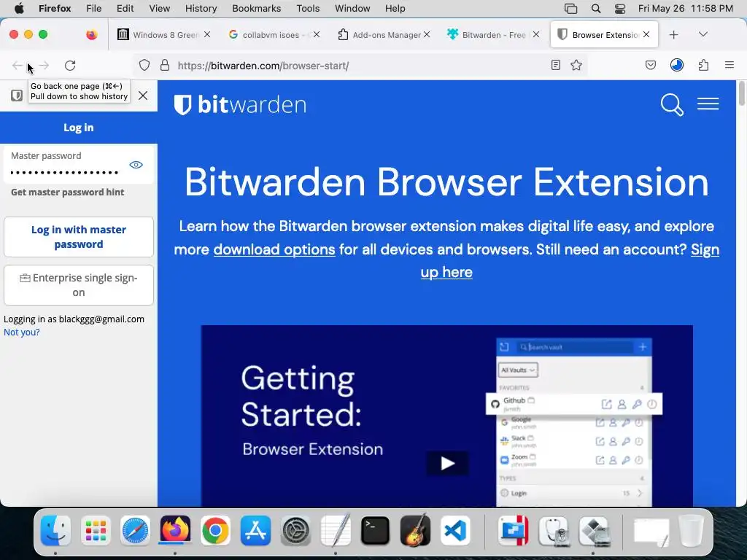Screen dimensions: 747x560
Task: Open the Firefox View pinned tab
Action: coord(91,34)
